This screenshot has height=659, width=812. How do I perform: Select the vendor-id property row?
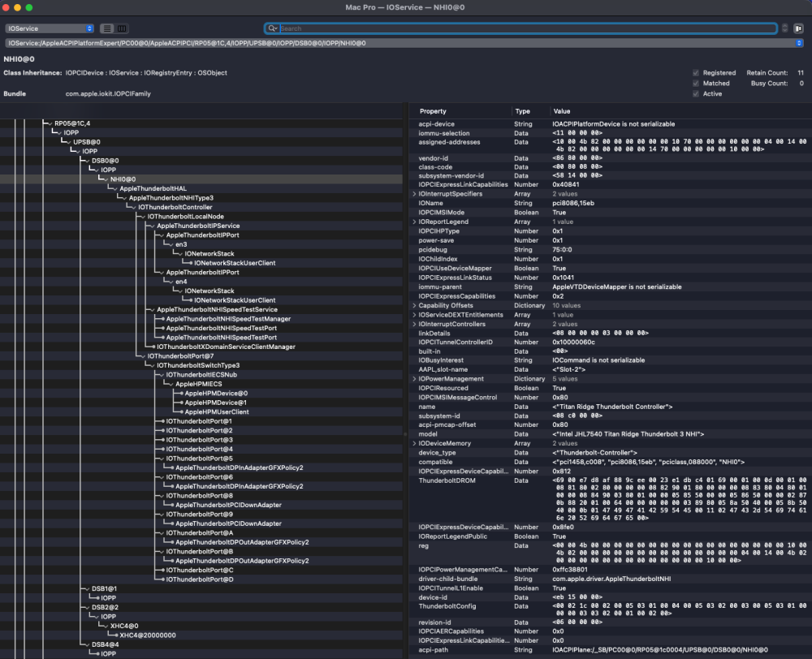point(610,158)
